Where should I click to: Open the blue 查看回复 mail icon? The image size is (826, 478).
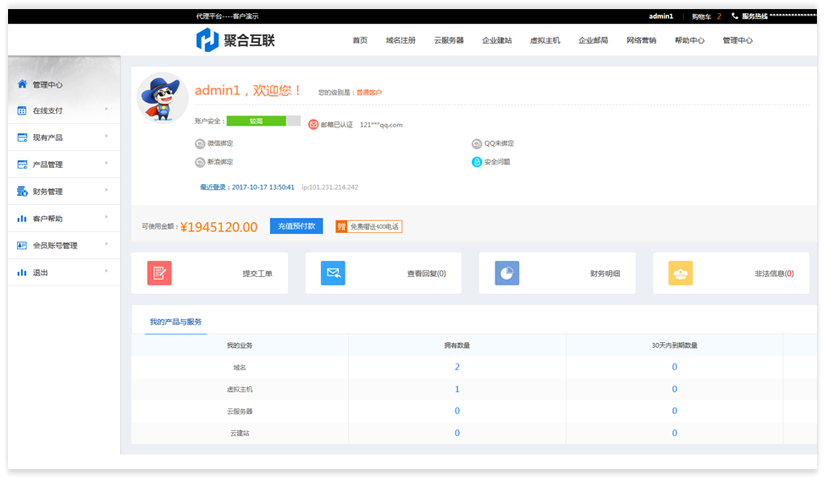click(x=333, y=273)
